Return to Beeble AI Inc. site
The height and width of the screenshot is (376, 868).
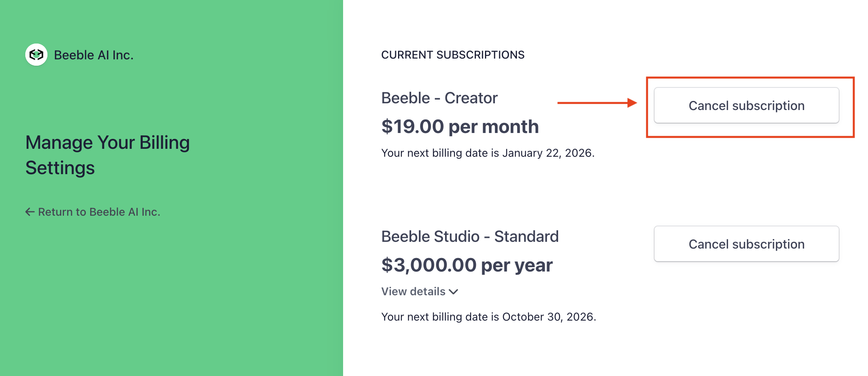pos(99,212)
